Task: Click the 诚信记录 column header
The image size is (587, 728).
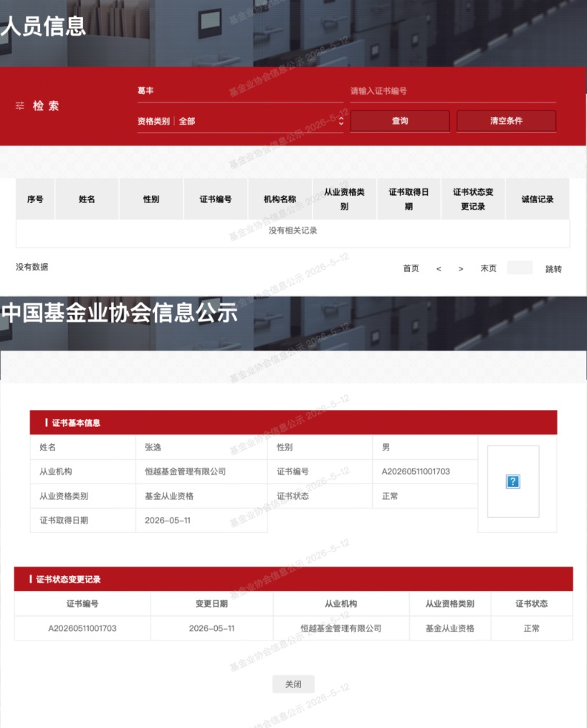Action: [x=538, y=199]
